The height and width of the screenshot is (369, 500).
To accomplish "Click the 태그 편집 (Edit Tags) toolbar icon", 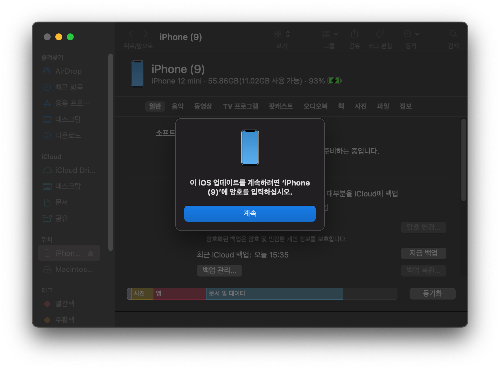I will click(x=380, y=34).
